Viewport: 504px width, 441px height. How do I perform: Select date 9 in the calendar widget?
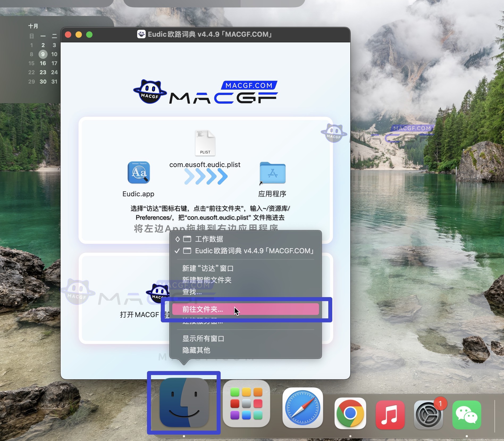point(43,54)
